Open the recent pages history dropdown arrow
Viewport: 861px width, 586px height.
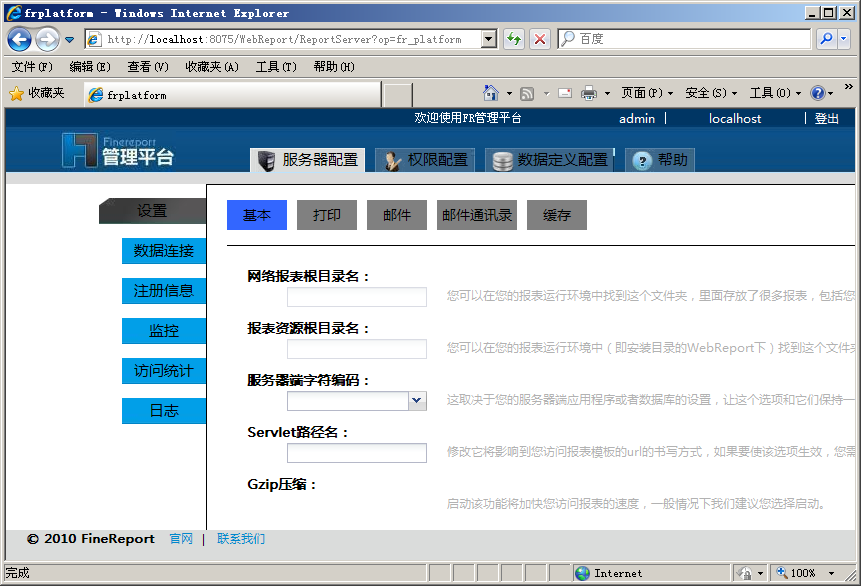click(70, 40)
